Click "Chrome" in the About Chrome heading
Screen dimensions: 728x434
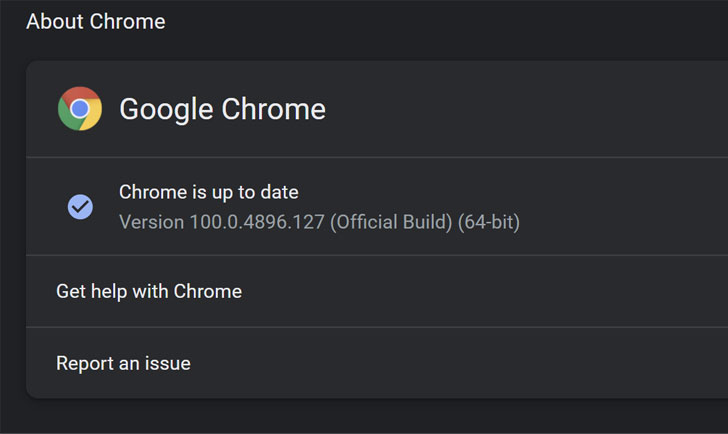pos(128,21)
